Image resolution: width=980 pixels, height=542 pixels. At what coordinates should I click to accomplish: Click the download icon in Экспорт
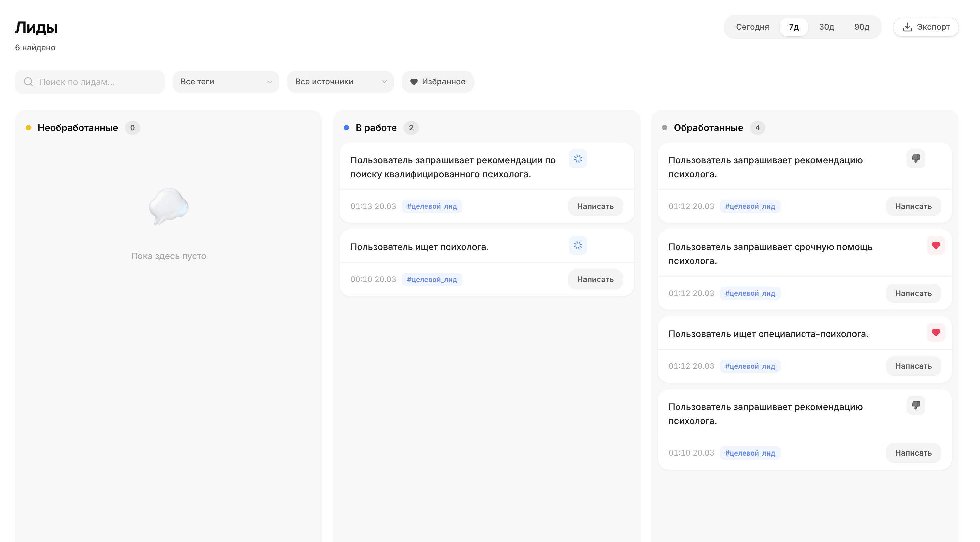pos(907,27)
